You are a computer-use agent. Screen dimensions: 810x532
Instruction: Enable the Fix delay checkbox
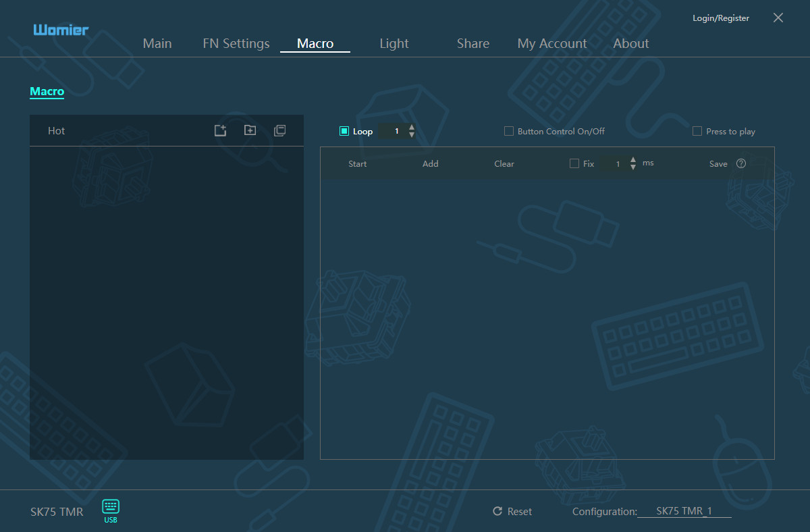click(x=574, y=163)
